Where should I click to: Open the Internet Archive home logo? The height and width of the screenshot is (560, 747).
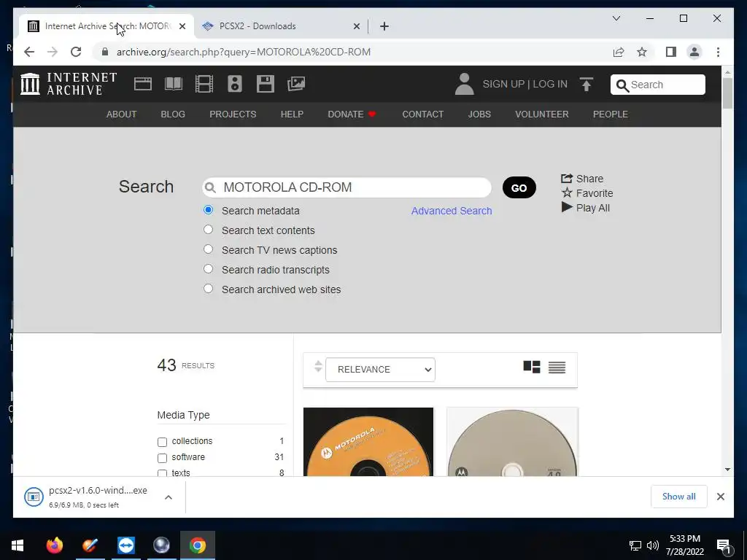[x=69, y=84]
